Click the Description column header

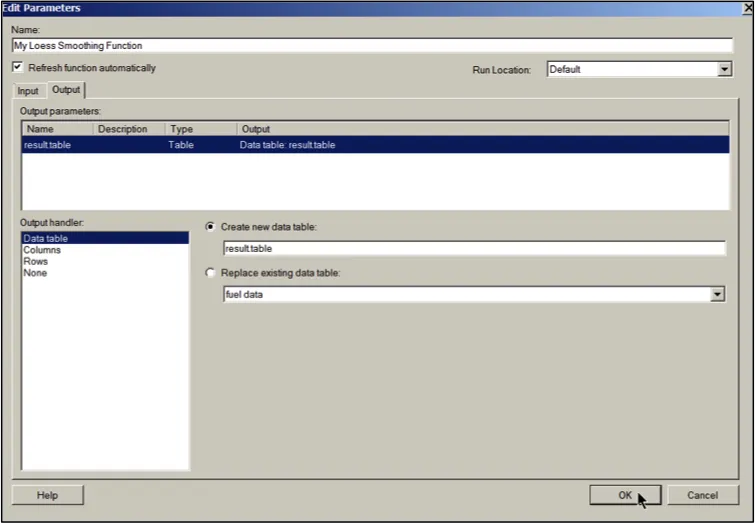[x=129, y=129]
